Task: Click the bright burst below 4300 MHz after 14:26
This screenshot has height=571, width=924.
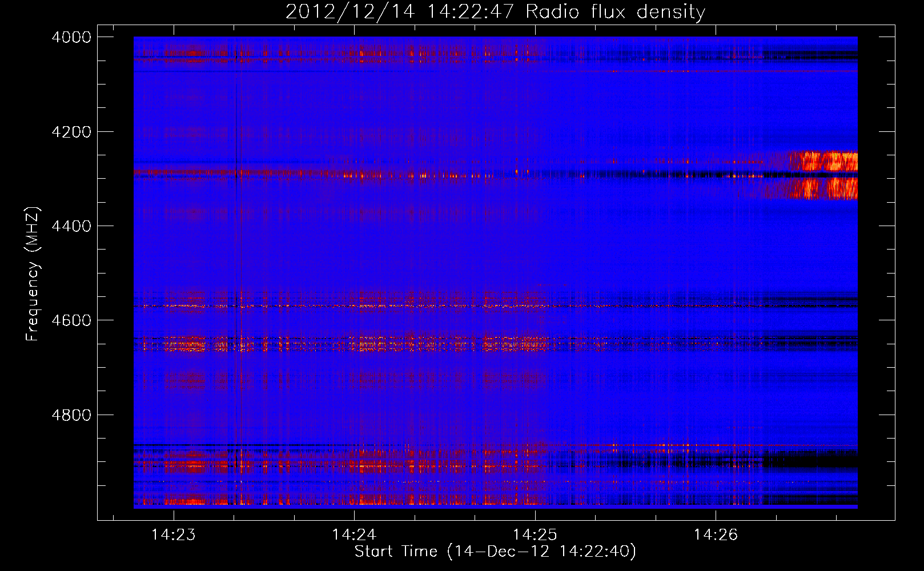Action: pos(823,188)
